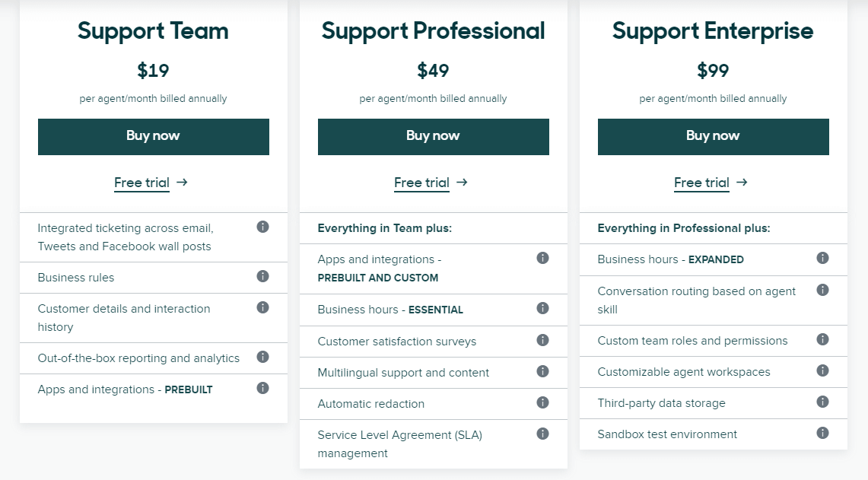Click the info icon beside Business rules
Image resolution: width=868 pixels, height=480 pixels.
point(262,277)
